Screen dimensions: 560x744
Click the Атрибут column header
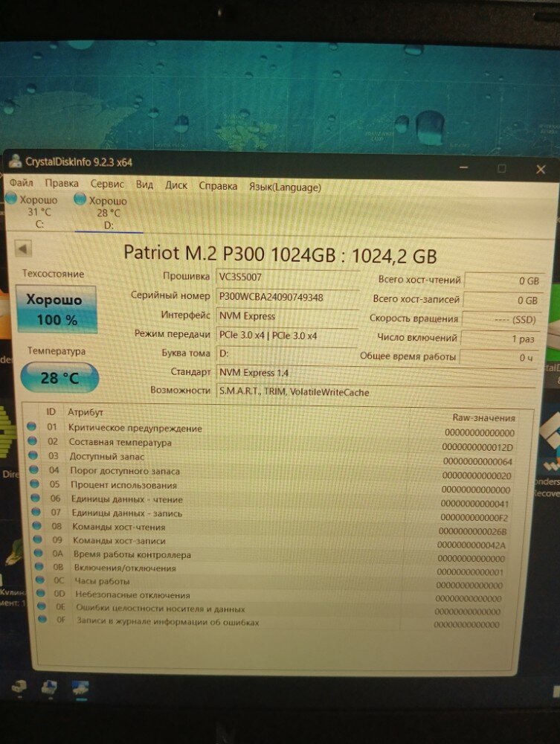click(x=86, y=412)
